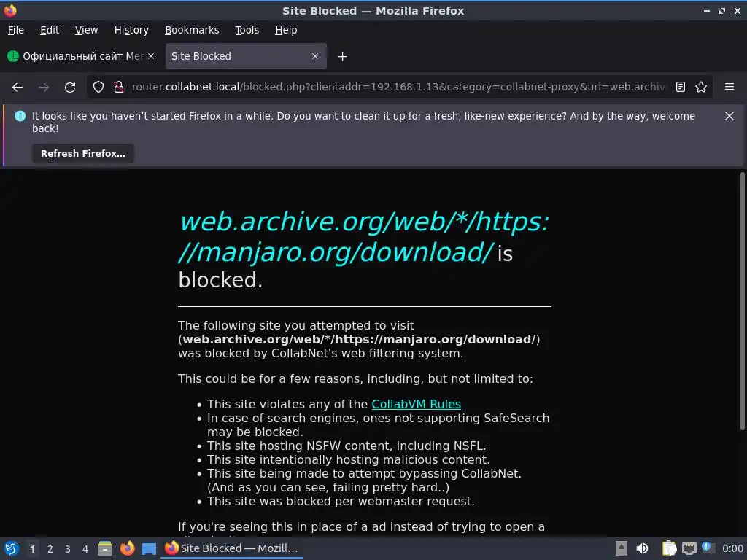Click the Refresh Firefox button
Image resolution: width=747 pixels, height=560 pixels.
83,154
